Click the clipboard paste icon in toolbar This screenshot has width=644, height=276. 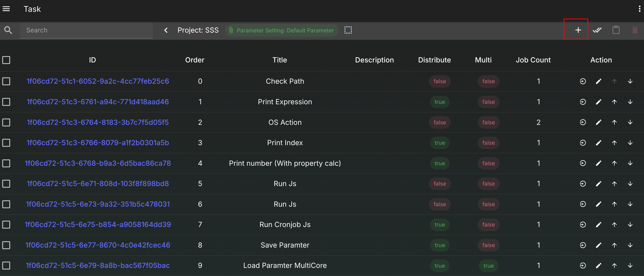(616, 30)
